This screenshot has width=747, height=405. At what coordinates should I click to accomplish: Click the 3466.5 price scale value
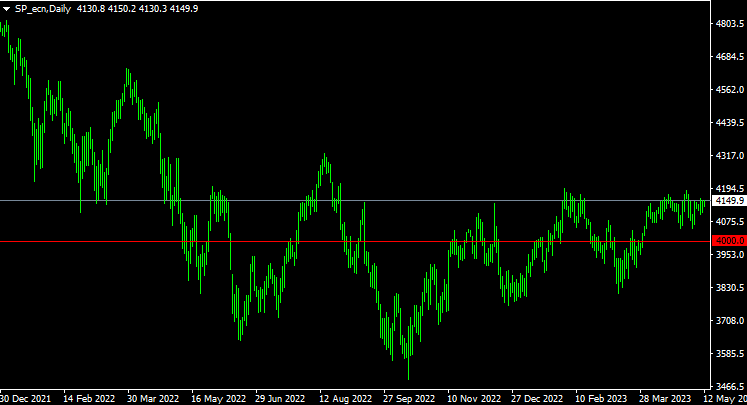pos(729,386)
